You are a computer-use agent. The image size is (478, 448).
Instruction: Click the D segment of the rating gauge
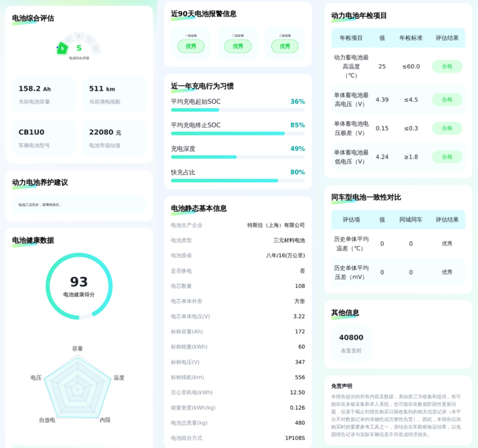tap(96, 48)
